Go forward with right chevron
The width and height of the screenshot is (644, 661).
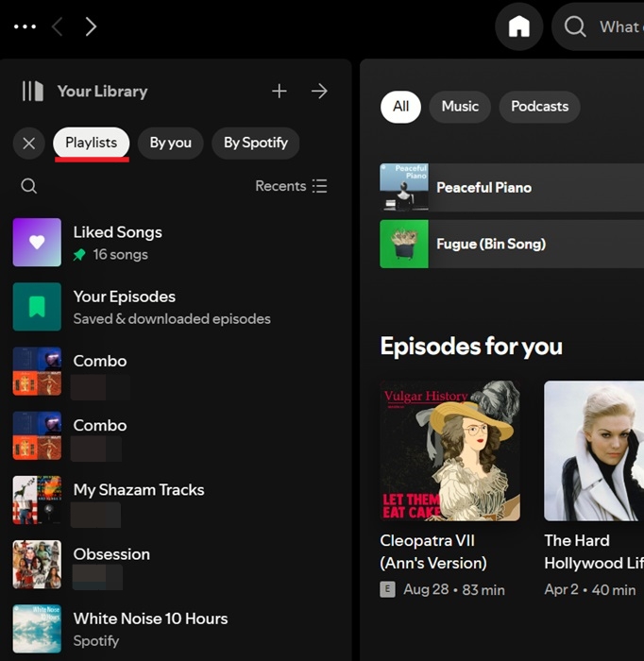pos(91,26)
